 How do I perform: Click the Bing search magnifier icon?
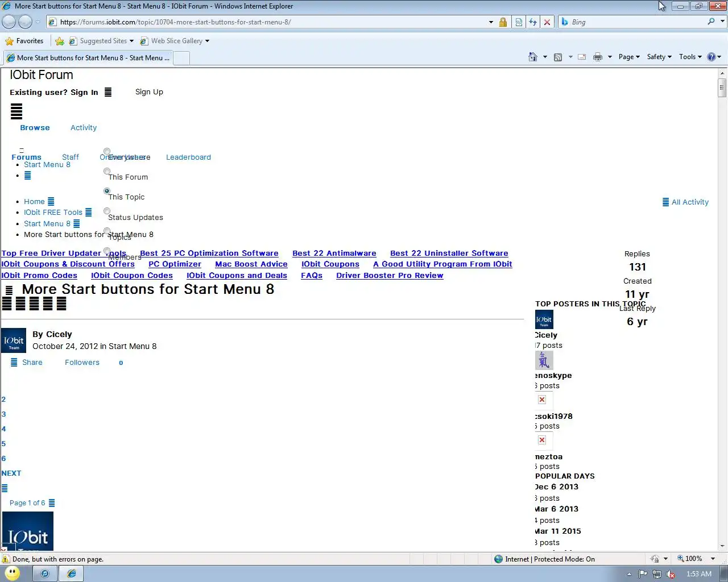click(x=711, y=22)
